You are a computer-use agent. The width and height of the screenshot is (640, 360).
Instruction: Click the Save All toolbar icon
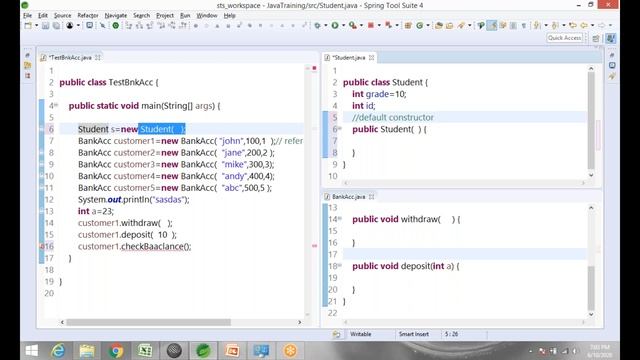56,25
